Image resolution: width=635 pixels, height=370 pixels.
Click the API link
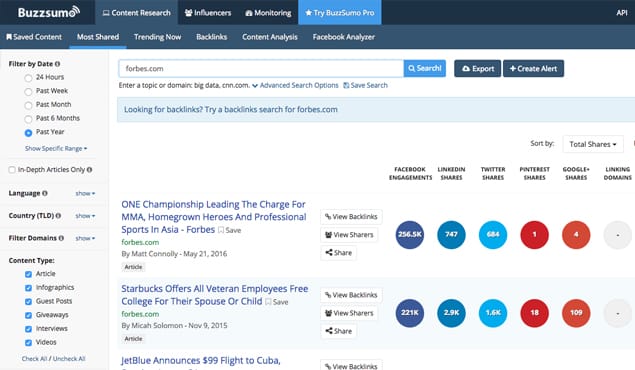coord(622,13)
